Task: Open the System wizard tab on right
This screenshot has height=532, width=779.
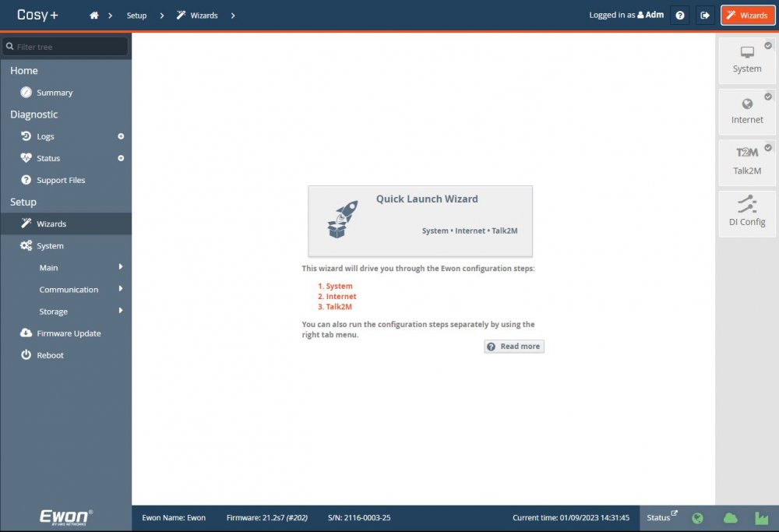Action: pyautogui.click(x=747, y=61)
